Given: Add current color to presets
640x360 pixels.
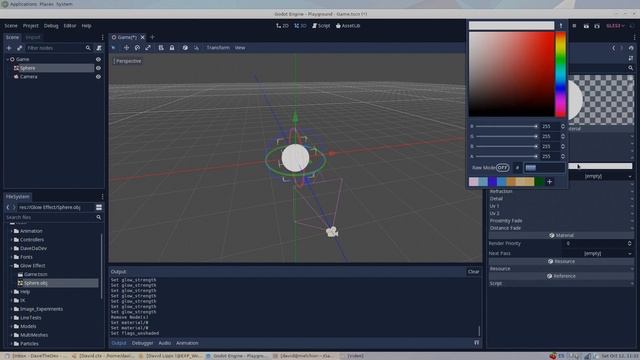Looking at the screenshot, I should (549, 182).
